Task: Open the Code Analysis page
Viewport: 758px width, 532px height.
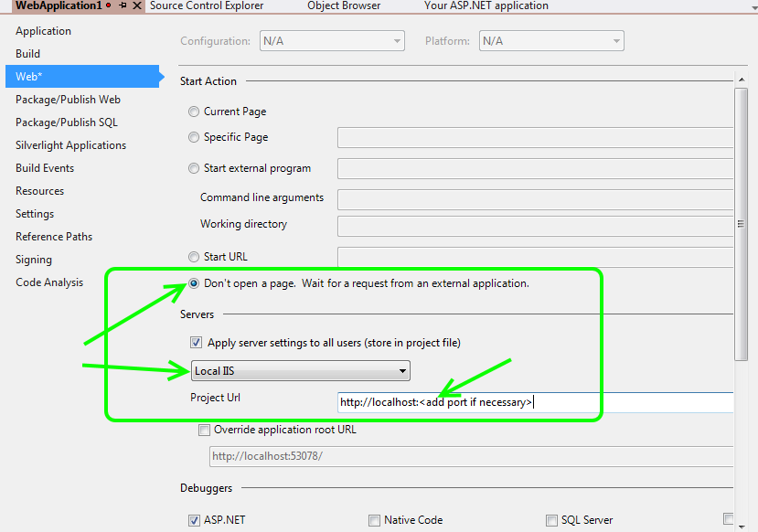Action: (49, 282)
